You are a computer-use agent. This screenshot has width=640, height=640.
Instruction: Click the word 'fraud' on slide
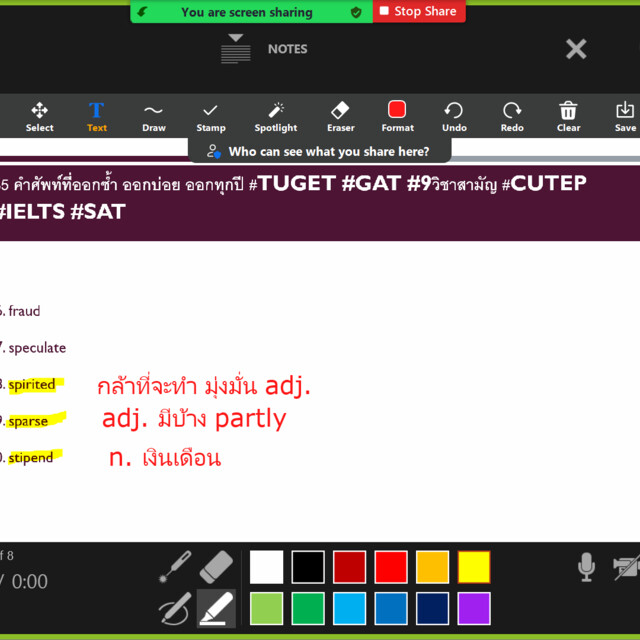click(24, 311)
